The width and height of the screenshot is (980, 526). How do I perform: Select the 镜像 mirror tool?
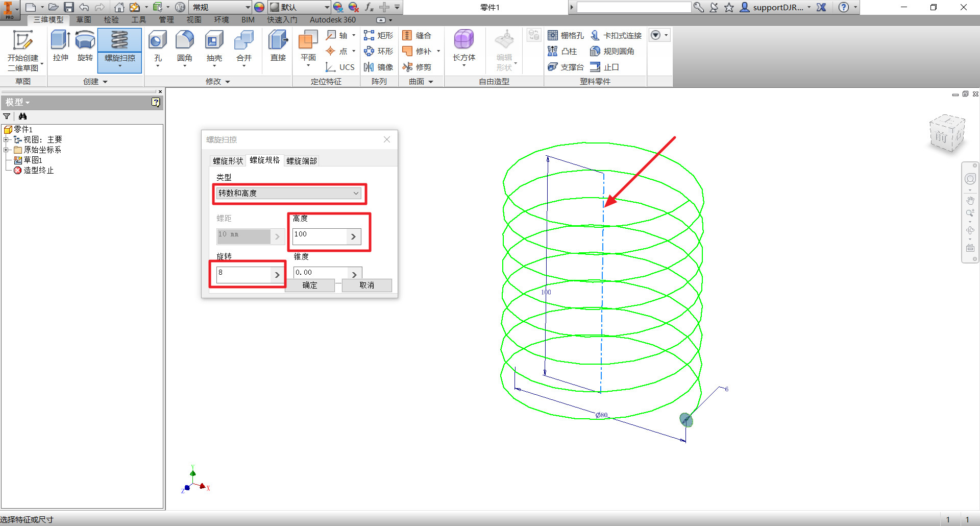379,67
